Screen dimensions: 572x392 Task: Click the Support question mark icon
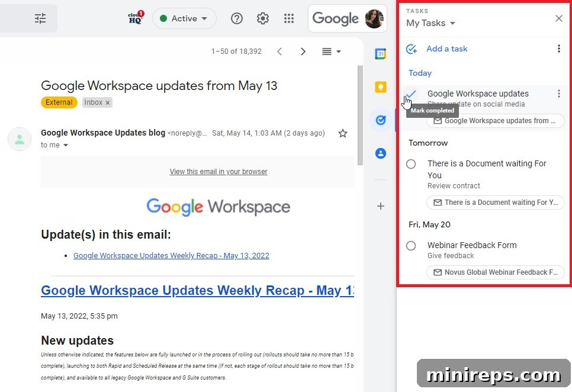[x=237, y=18]
